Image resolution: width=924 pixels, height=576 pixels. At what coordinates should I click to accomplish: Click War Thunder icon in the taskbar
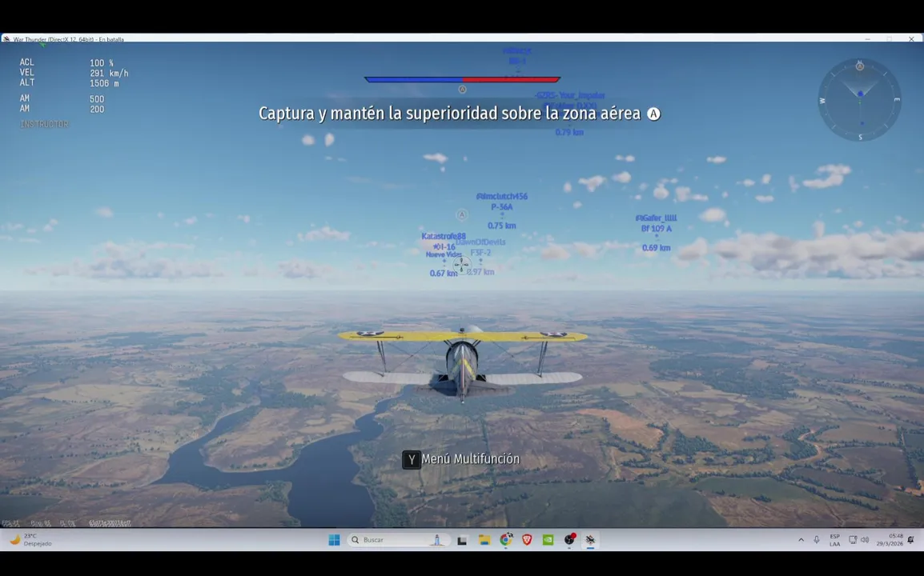coord(590,540)
